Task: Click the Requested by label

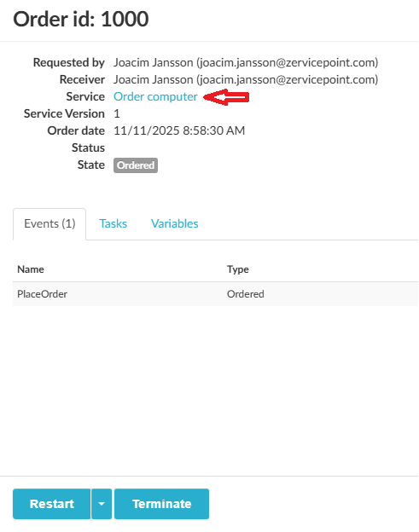Action: [x=69, y=63]
